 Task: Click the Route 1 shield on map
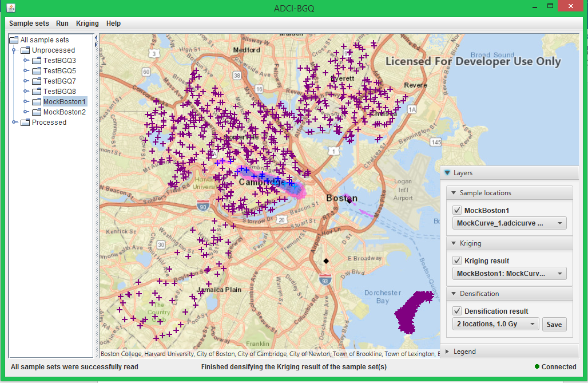(x=333, y=151)
